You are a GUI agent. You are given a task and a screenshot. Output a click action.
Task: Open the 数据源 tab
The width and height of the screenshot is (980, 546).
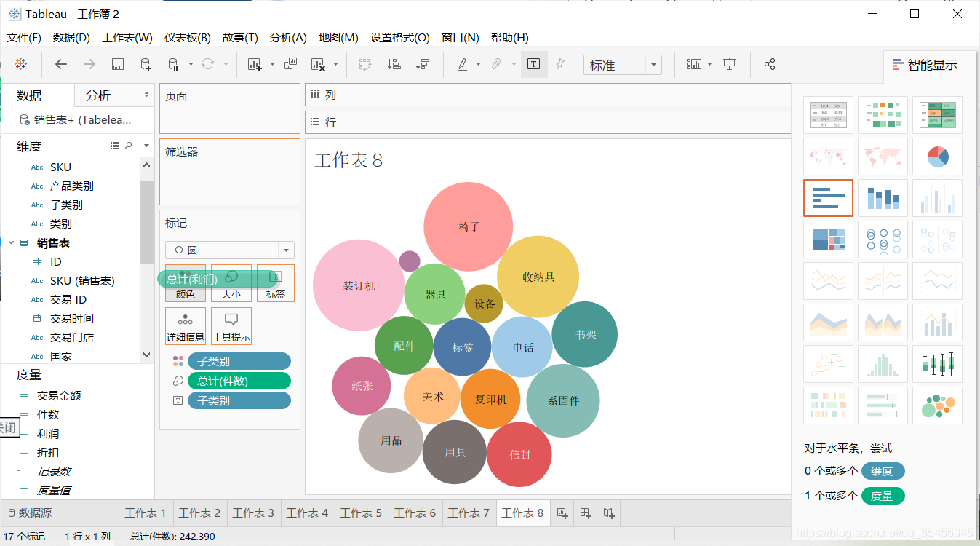[x=29, y=513]
